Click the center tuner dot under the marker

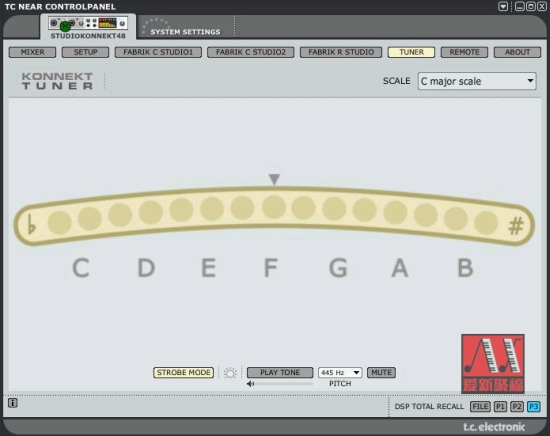(274, 207)
